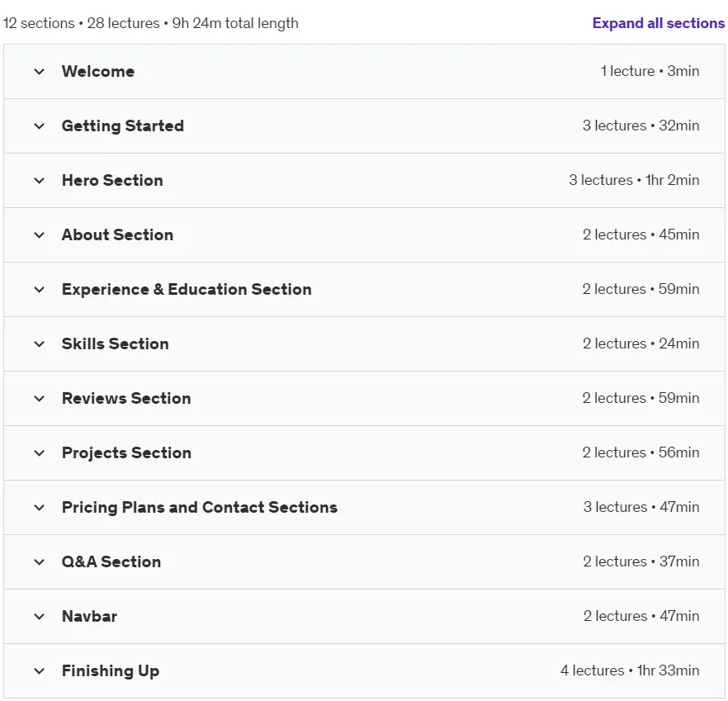Toggle the Finishing Up chevron
The image size is (728, 701).
pos(40,670)
